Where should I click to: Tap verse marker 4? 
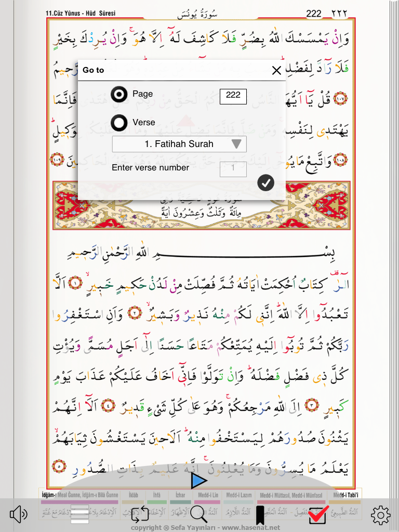(109, 406)
